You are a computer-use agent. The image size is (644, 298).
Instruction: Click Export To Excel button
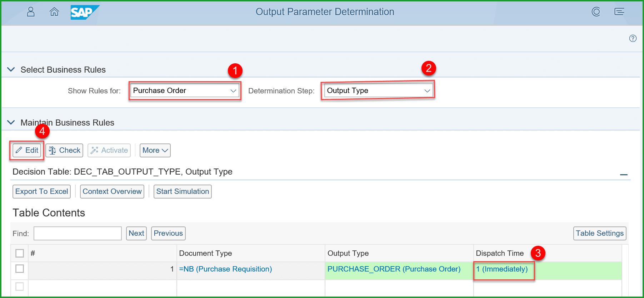(41, 191)
